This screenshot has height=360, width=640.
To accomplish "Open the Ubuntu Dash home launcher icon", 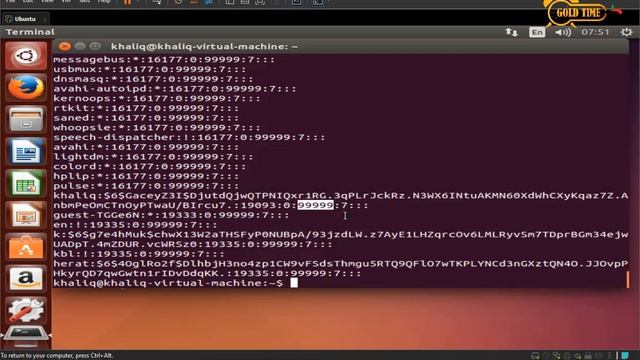I will (x=26, y=56).
